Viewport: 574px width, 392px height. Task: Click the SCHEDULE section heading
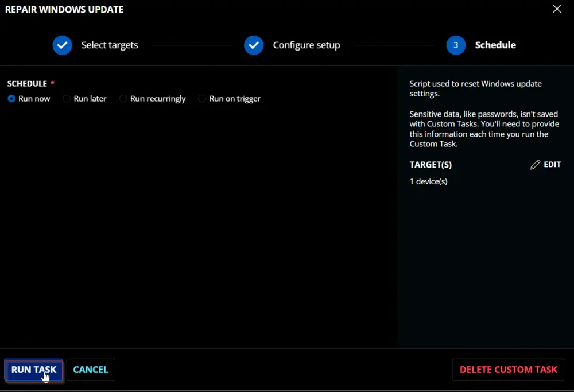click(x=27, y=83)
